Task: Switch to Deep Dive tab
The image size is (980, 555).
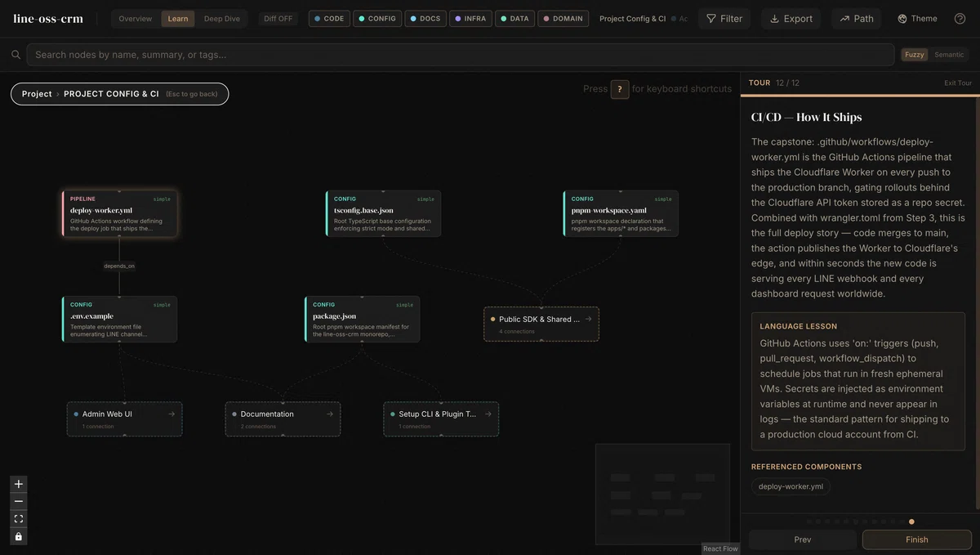Action: pos(222,19)
